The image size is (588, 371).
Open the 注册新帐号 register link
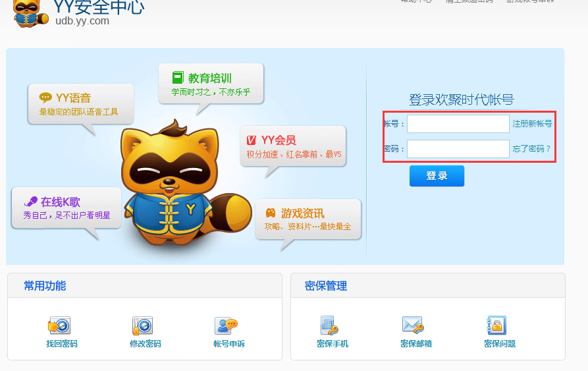(532, 124)
